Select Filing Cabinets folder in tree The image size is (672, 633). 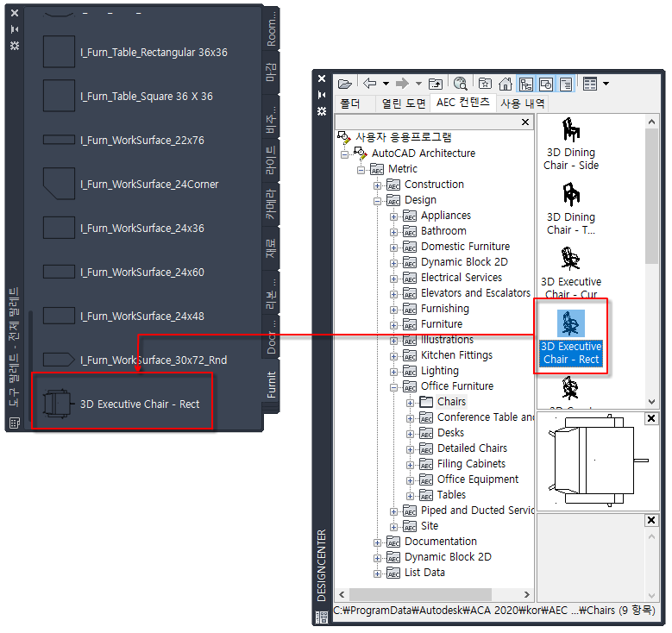point(471,464)
